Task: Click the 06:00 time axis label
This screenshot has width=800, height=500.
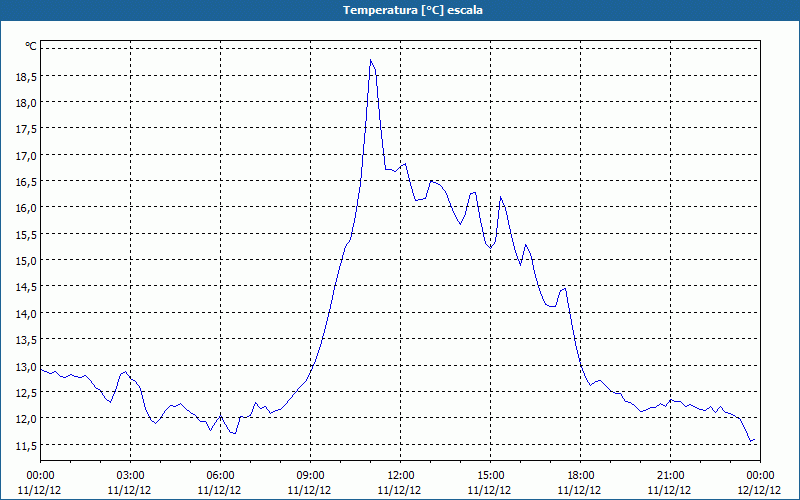Action: point(220,476)
